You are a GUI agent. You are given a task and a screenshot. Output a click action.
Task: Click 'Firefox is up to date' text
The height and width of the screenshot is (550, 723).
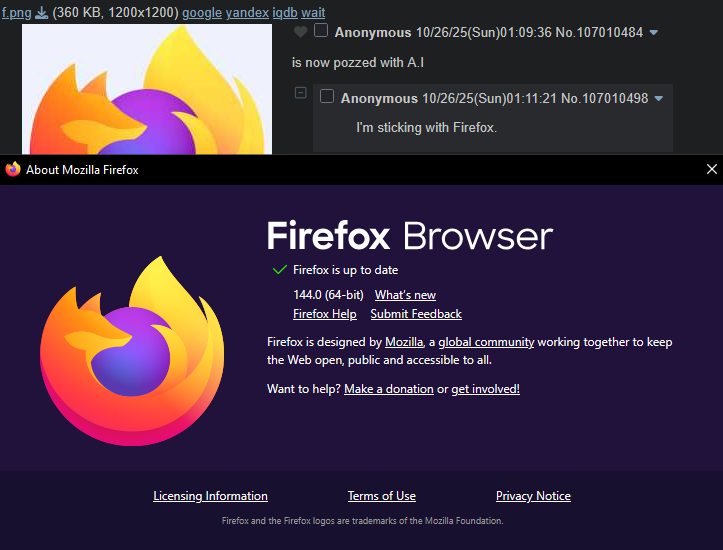coord(345,270)
